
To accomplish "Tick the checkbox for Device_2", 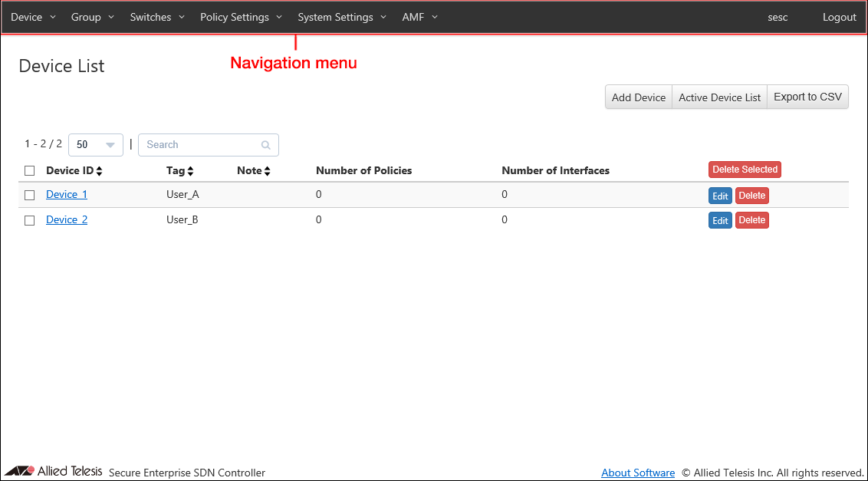I will coord(30,220).
